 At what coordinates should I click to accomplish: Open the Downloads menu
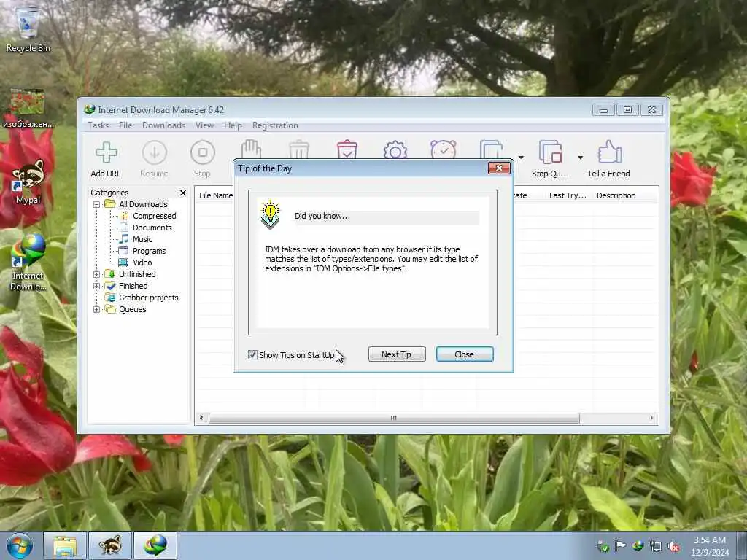pos(163,125)
